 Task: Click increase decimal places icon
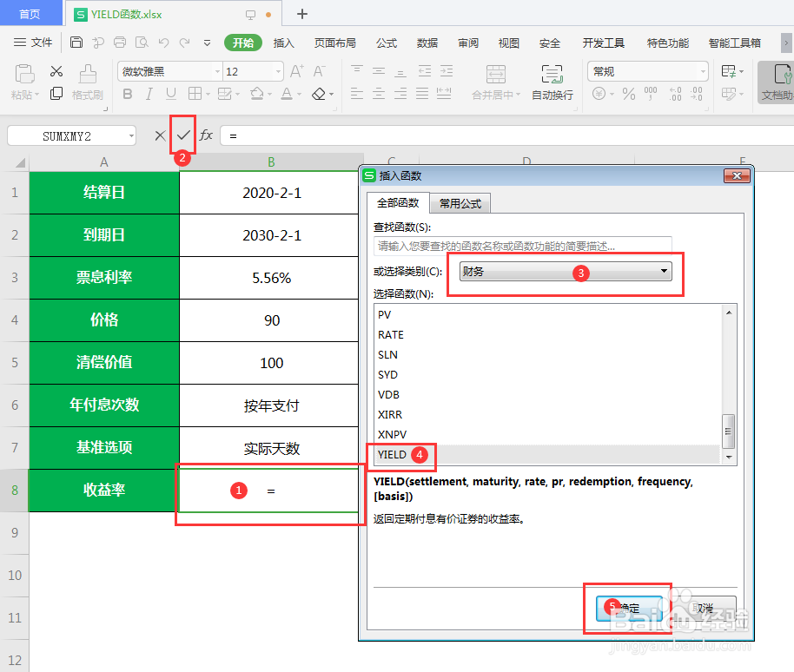pyautogui.click(x=675, y=94)
